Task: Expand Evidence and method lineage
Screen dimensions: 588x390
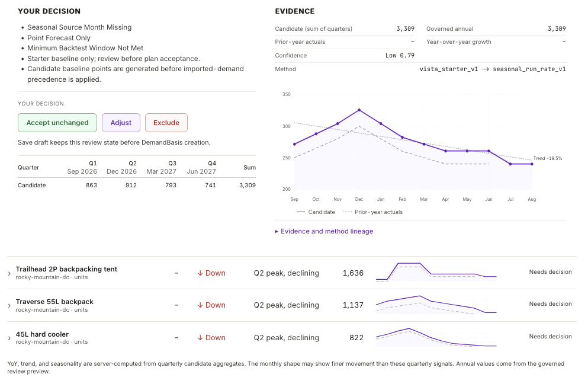Action: coord(324,231)
